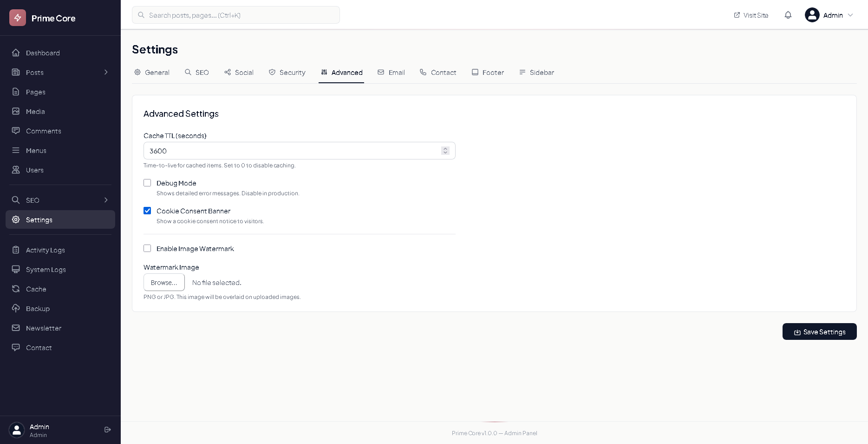This screenshot has width=868, height=444.
Task: Click the Cache refresh icon in sidebar
Action: 16,289
